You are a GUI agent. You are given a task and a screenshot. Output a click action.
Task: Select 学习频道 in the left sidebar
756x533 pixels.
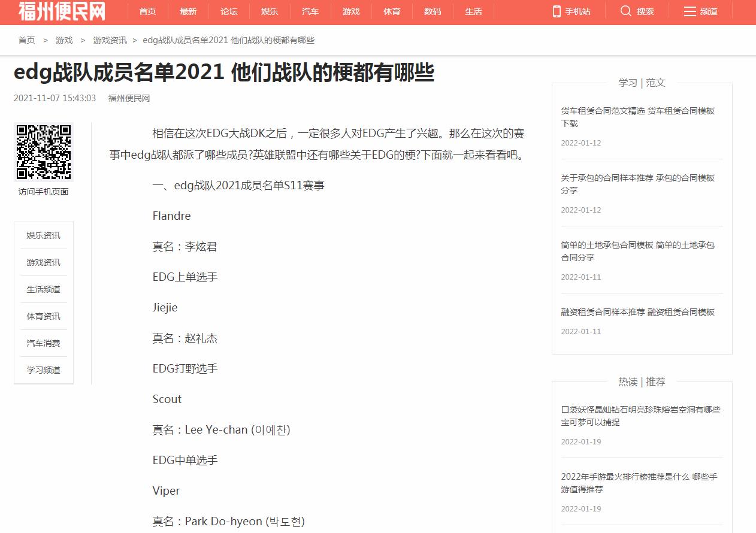point(43,370)
